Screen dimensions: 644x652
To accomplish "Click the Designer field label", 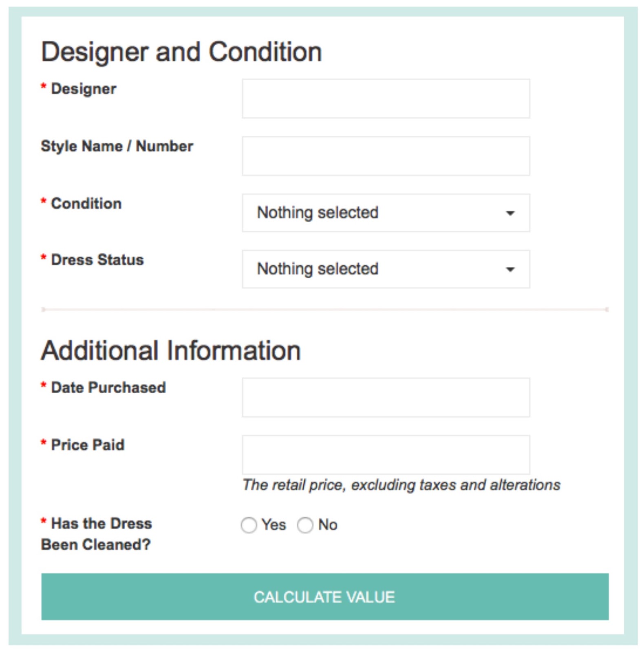I will pyautogui.click(x=84, y=89).
